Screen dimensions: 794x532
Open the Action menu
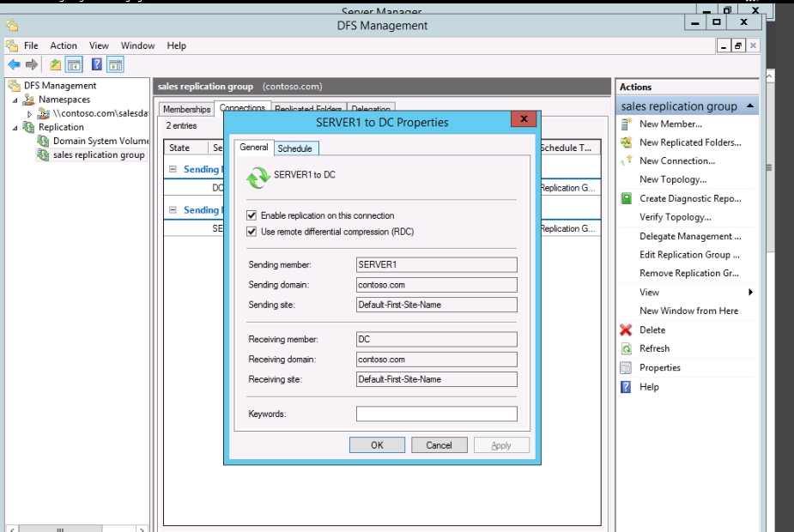(64, 45)
